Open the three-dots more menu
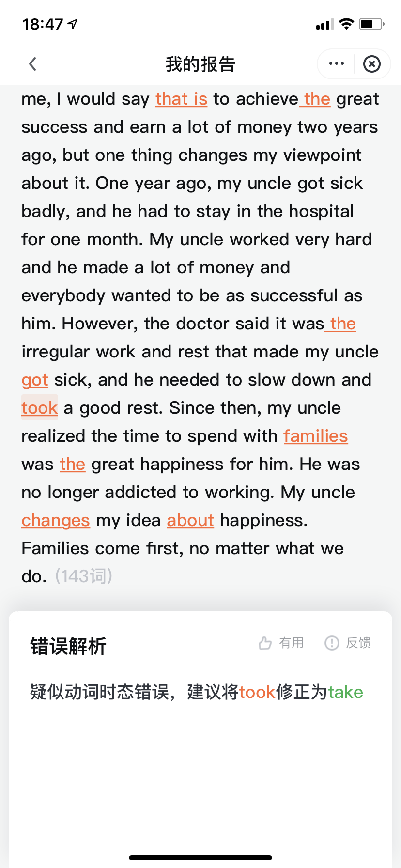 coord(336,64)
